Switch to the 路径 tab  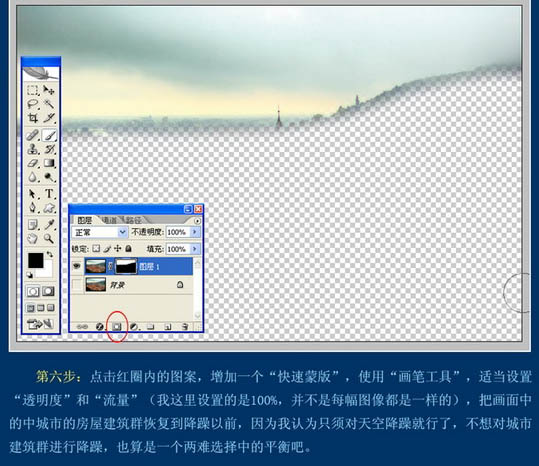(x=133, y=220)
